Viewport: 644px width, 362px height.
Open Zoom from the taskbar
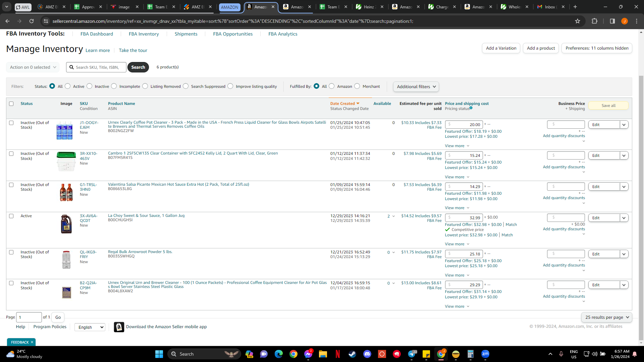pos(485,354)
